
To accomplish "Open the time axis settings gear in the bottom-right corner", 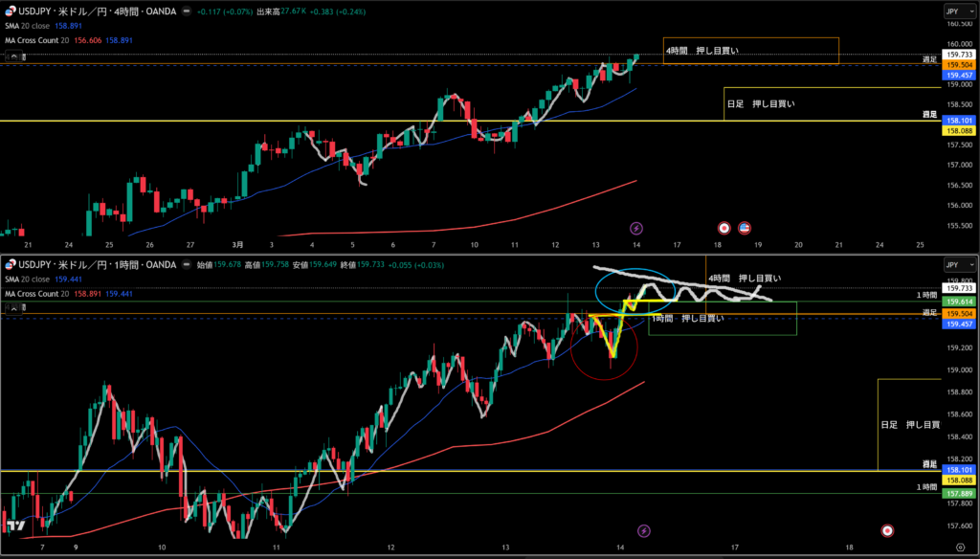I will tap(960, 546).
